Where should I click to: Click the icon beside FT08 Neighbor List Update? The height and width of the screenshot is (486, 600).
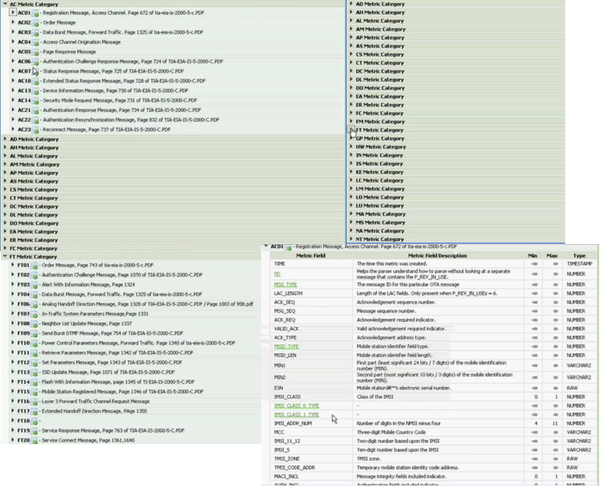pos(34,324)
